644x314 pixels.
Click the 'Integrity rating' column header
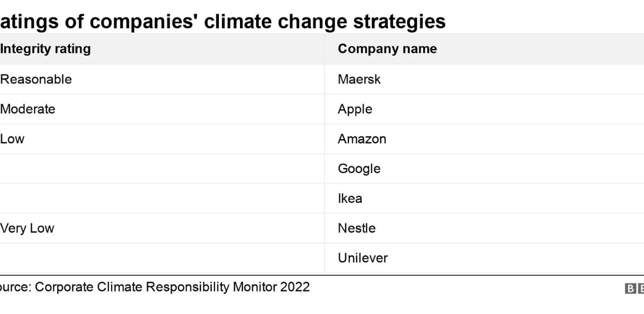(x=45, y=49)
